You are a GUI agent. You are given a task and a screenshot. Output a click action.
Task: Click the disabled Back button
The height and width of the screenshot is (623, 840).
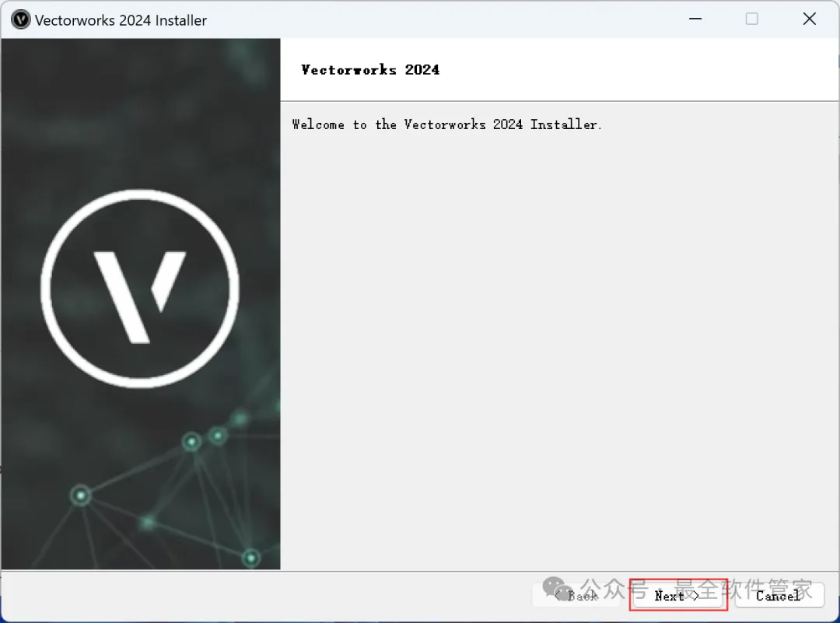click(576, 595)
